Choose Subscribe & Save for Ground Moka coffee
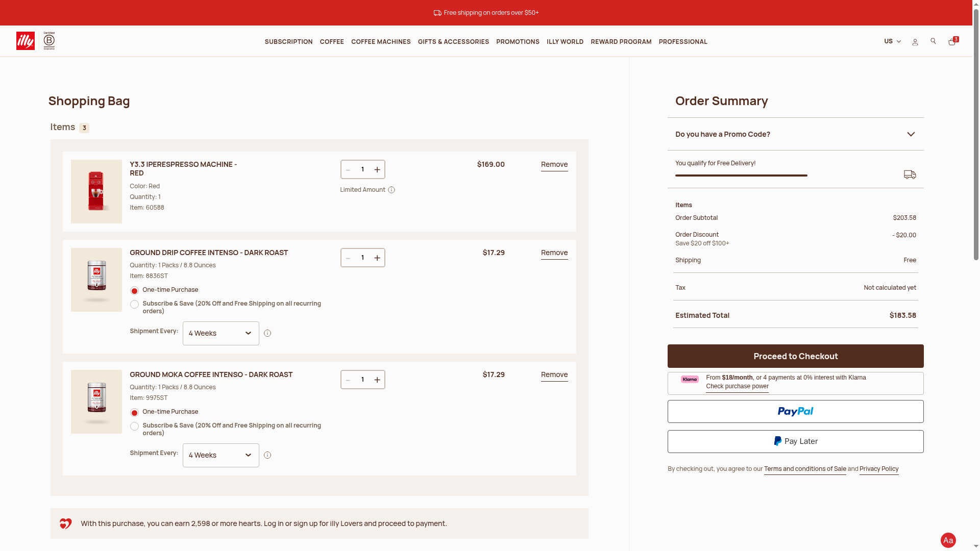 coord(134,427)
